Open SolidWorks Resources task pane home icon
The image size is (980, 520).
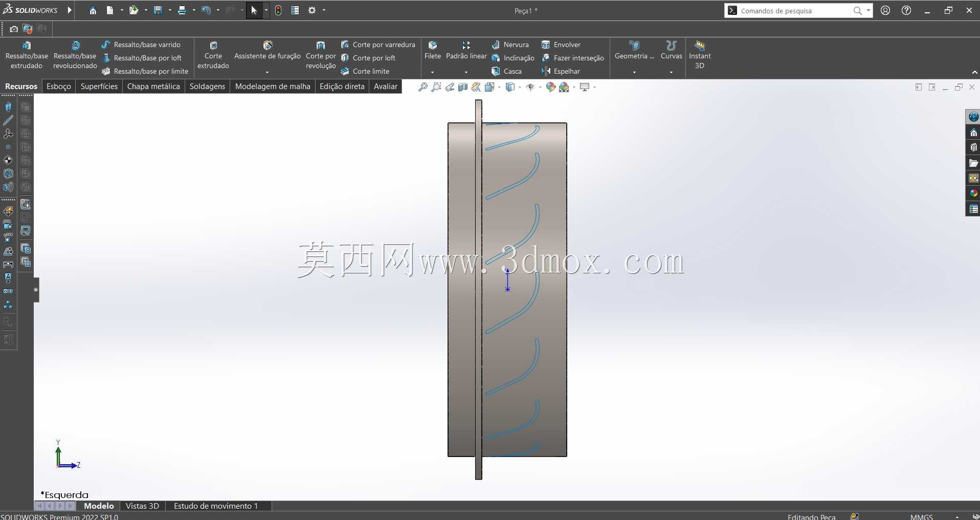coord(973,133)
